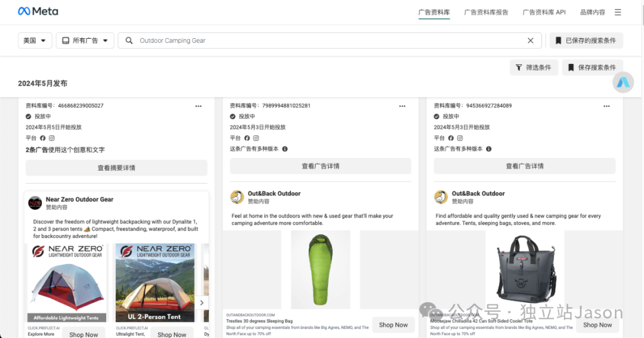This screenshot has height=338, width=644.
Task: Focus the Outdoor Camping Gear search field
Action: point(330,41)
